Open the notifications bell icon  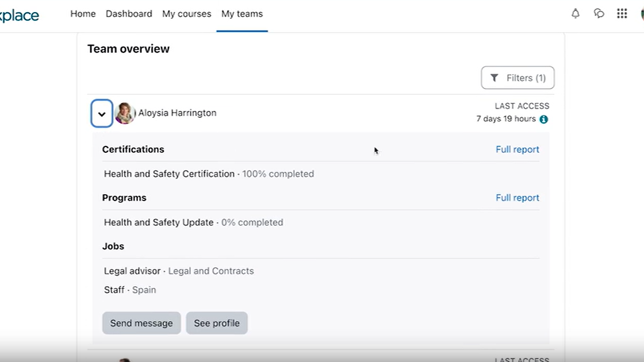click(575, 14)
